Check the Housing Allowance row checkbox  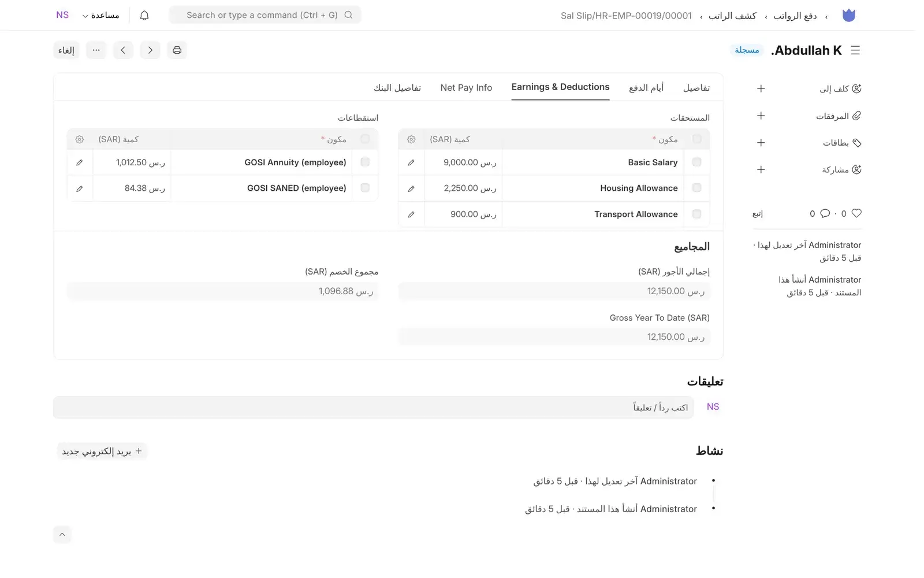pos(697,188)
